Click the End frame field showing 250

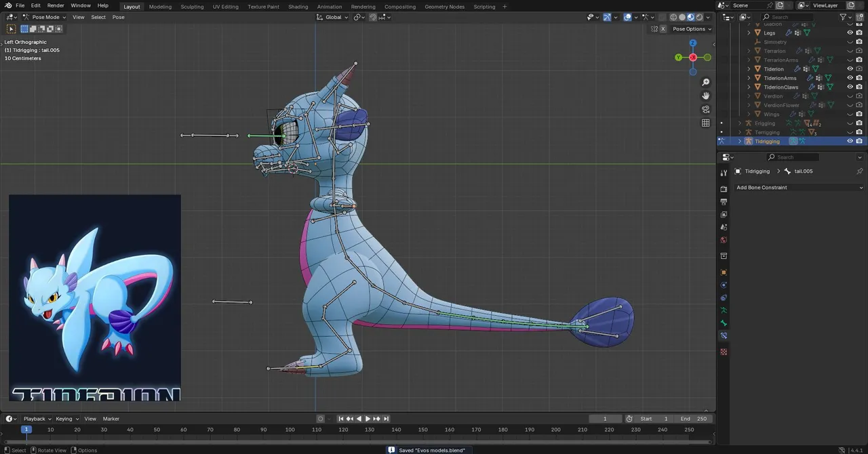click(x=694, y=419)
